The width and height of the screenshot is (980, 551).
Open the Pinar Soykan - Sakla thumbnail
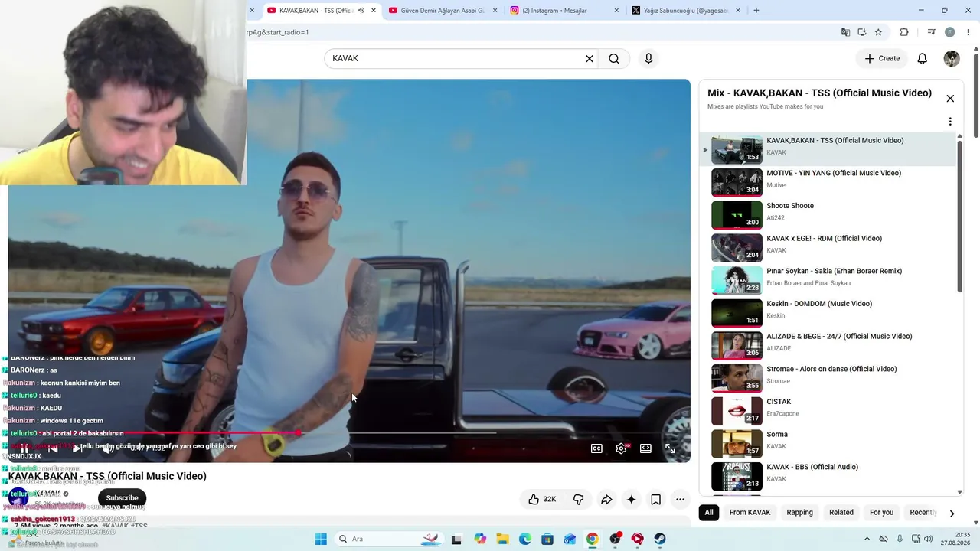point(737,280)
